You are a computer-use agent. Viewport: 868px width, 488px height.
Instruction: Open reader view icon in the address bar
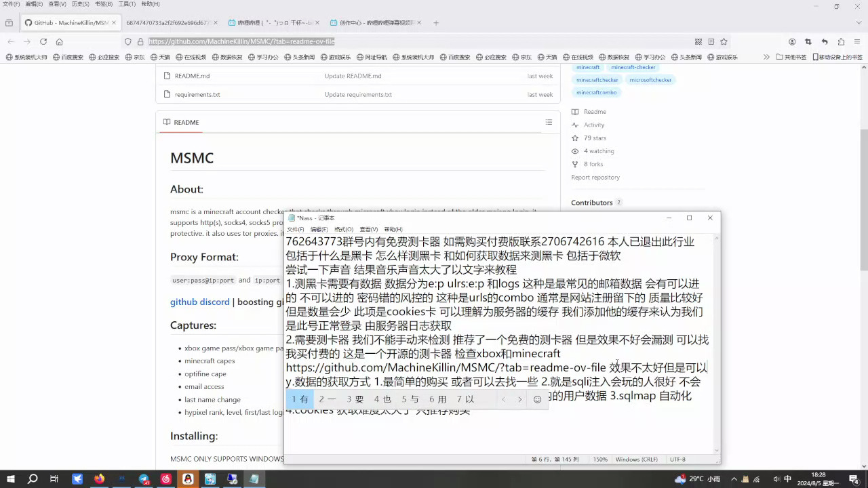point(711,41)
